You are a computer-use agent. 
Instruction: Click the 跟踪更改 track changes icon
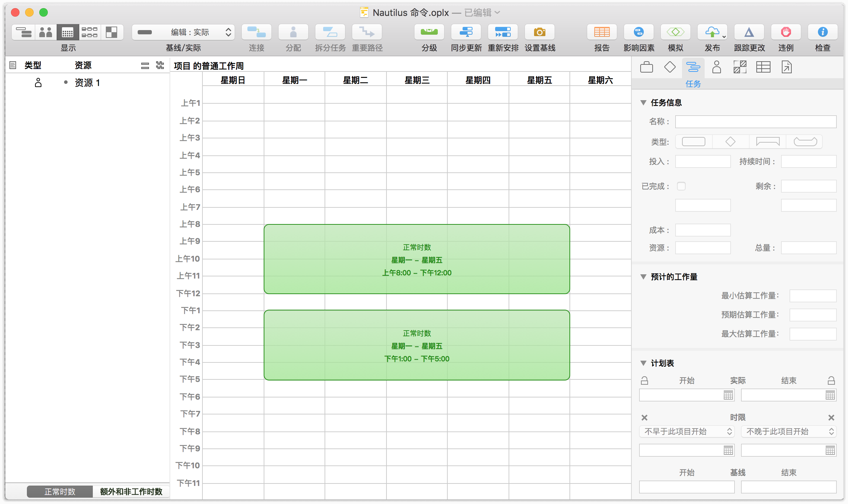pyautogui.click(x=749, y=32)
